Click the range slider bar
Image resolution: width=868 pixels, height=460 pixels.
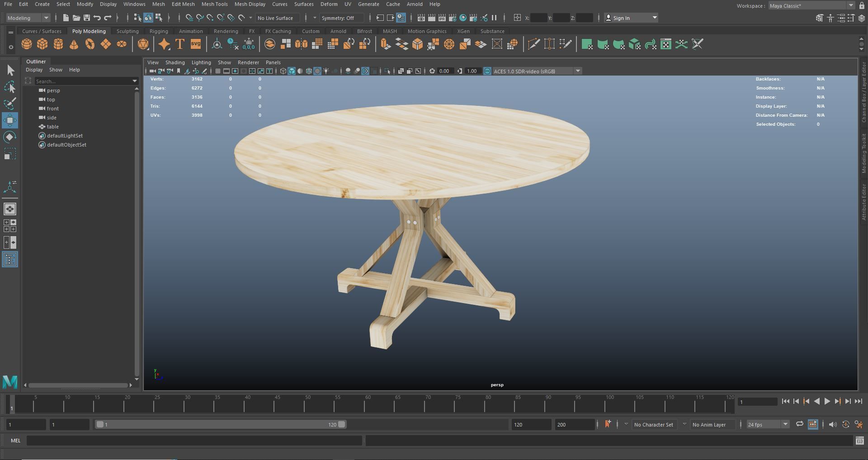click(x=221, y=425)
